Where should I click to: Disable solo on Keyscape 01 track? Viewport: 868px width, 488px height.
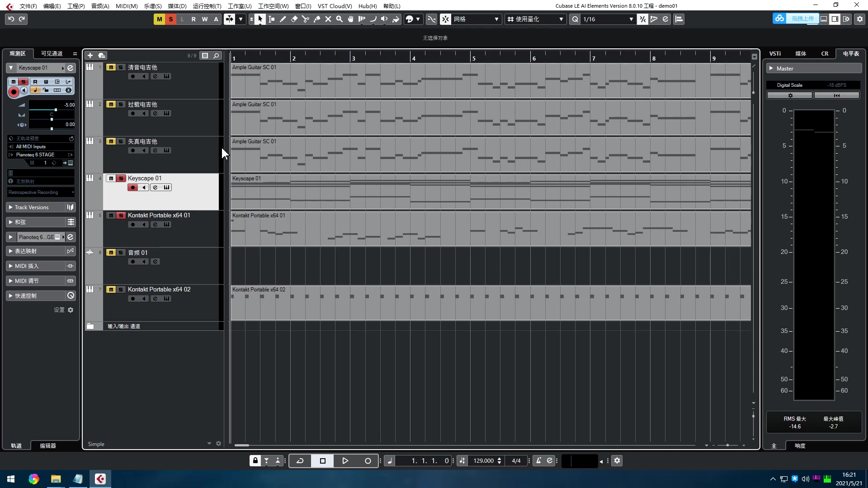[x=121, y=178]
